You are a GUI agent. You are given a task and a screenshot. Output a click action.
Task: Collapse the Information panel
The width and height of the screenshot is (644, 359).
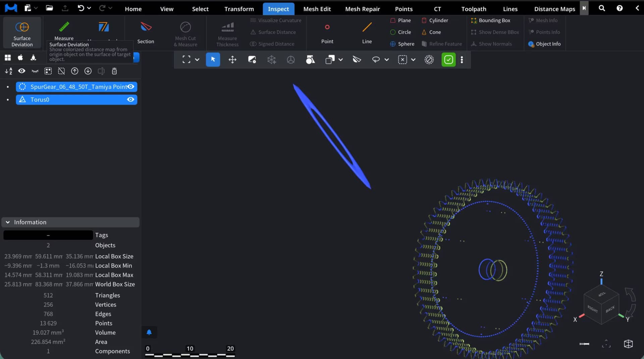pos(8,222)
